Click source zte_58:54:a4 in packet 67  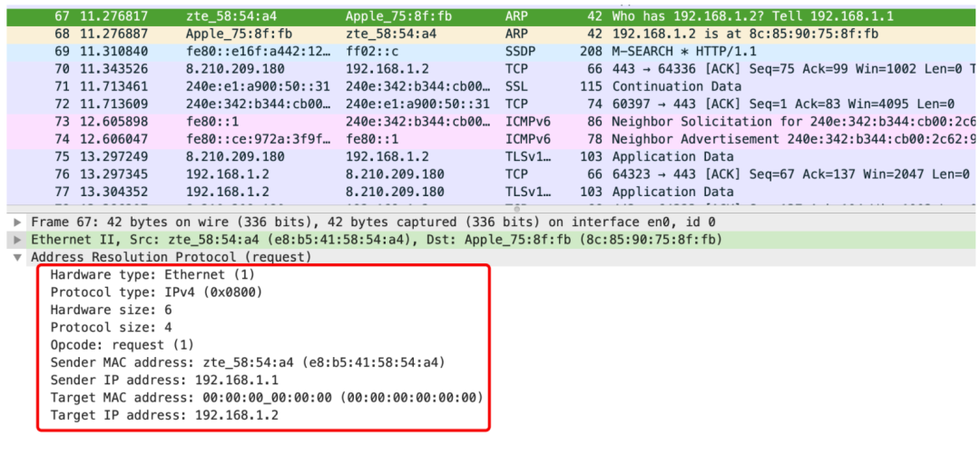pos(231,16)
